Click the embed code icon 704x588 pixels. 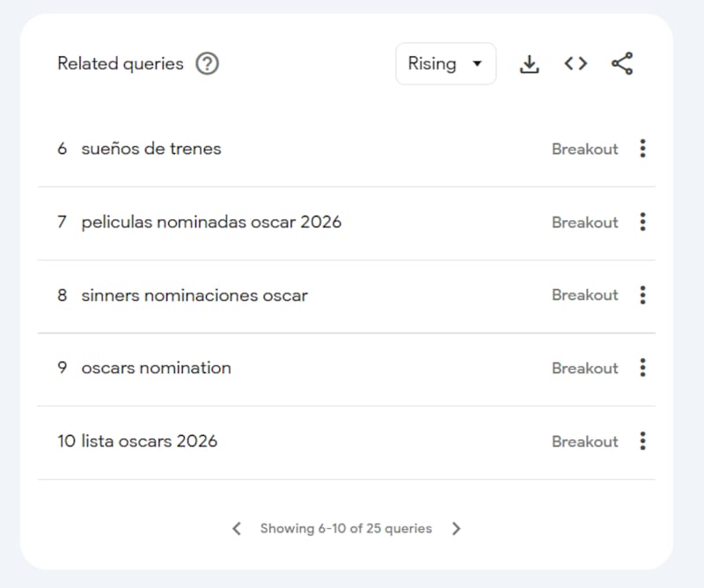[576, 64]
